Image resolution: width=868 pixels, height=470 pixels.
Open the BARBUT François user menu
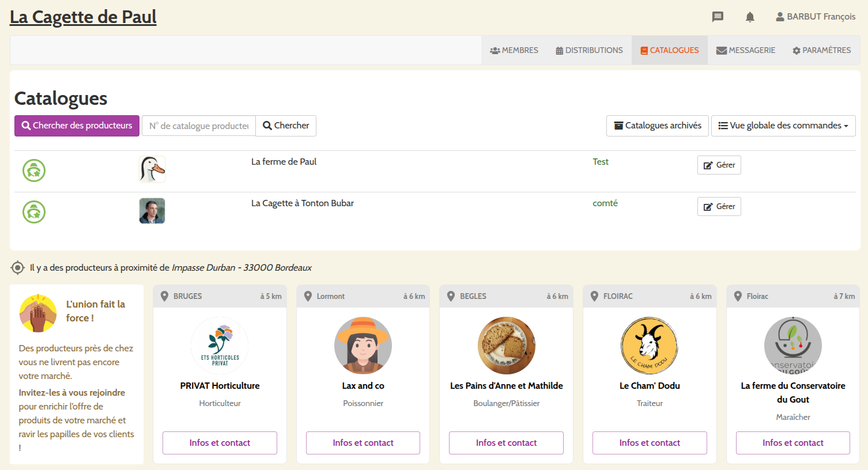(x=815, y=17)
